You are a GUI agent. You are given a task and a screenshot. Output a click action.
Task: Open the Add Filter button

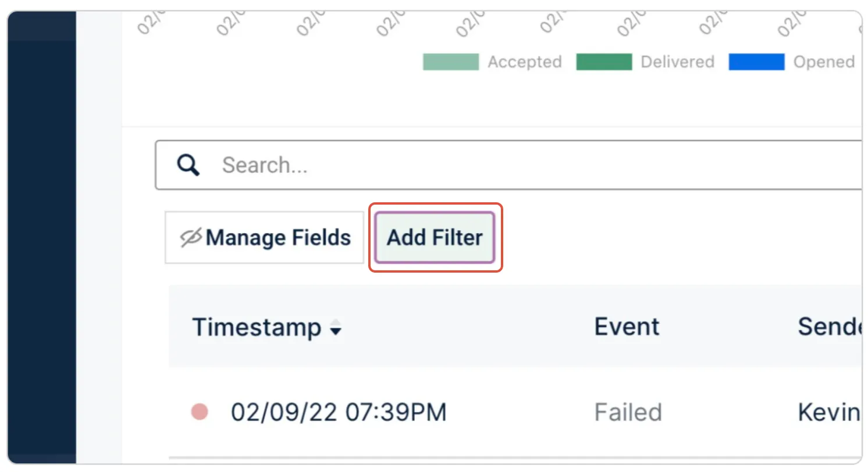pyautogui.click(x=435, y=238)
